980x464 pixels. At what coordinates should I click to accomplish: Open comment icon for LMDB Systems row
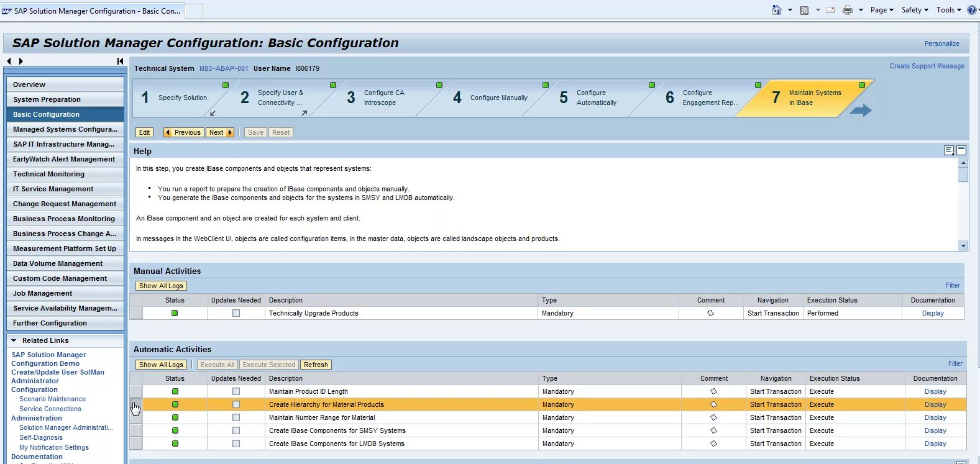[x=713, y=444]
